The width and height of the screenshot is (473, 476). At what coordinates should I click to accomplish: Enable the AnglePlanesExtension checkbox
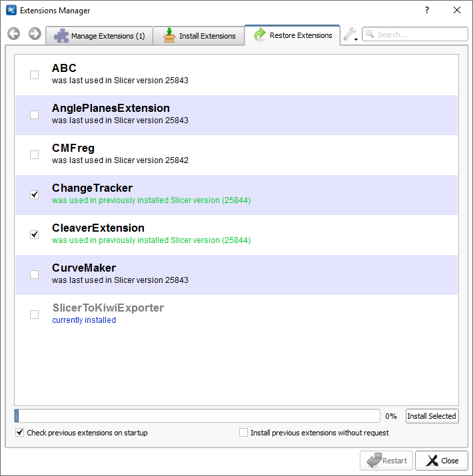click(x=34, y=115)
